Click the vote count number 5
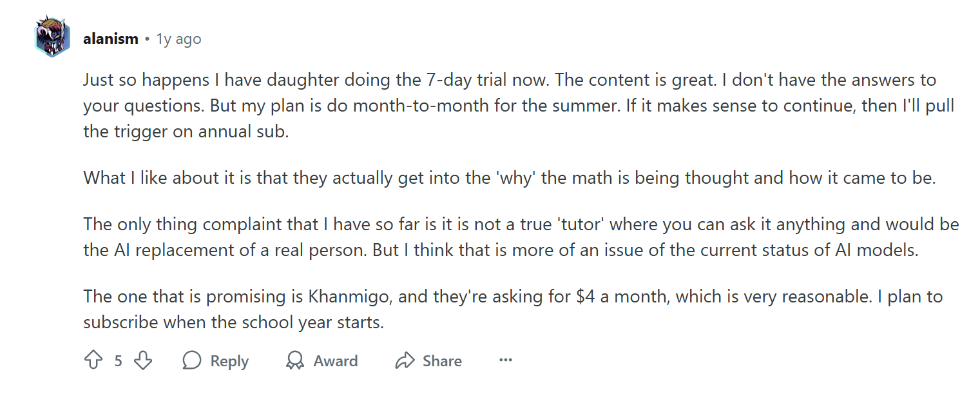 (x=118, y=361)
